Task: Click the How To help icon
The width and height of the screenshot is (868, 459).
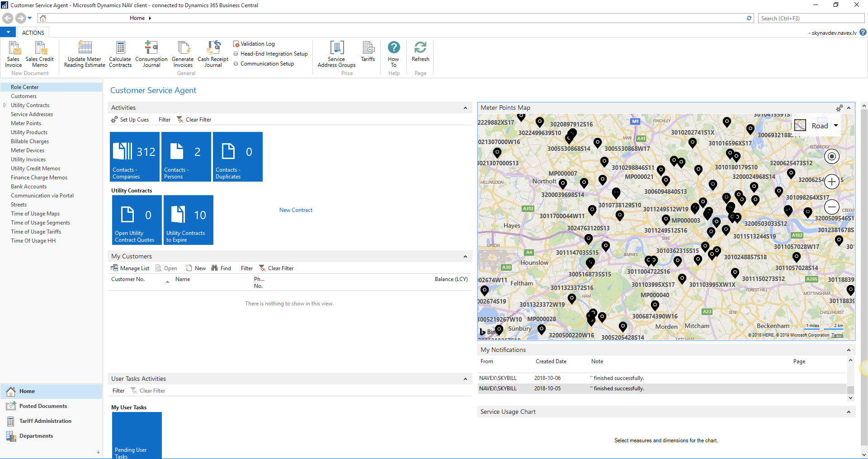Action: pos(394,54)
